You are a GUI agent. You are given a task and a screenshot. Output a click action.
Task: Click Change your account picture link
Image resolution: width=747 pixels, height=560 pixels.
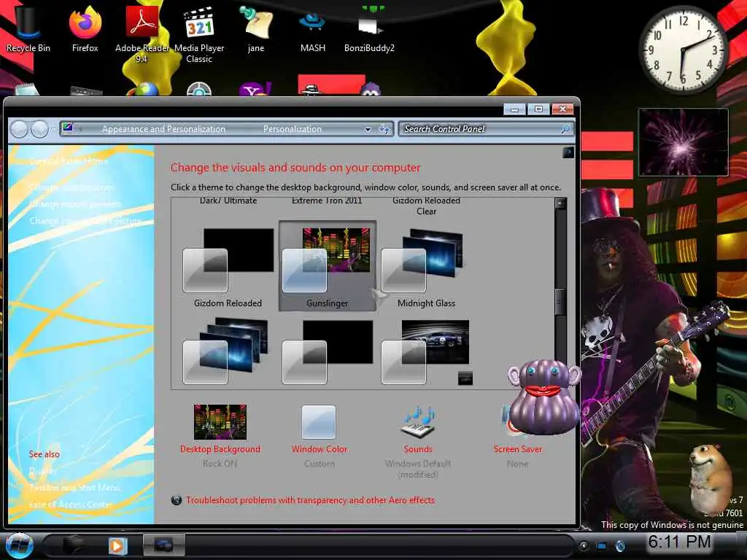[86, 220]
